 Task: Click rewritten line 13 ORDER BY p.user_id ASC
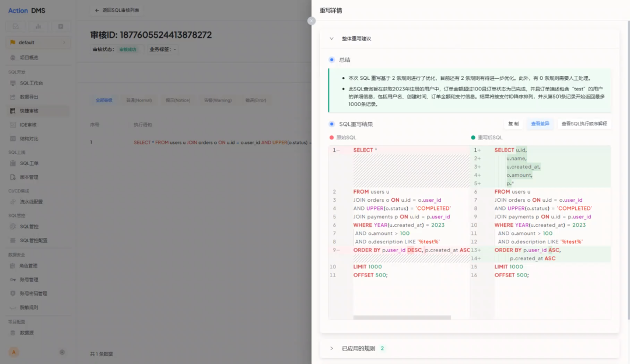[x=527, y=250]
